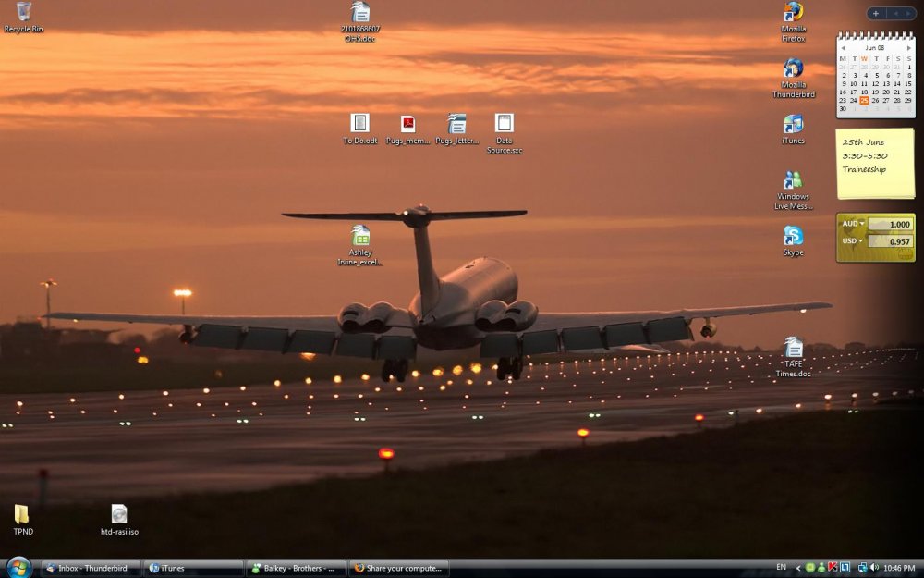Select the Pugs_mem PDF file icon
This screenshot has width=924, height=578.
pos(407,124)
